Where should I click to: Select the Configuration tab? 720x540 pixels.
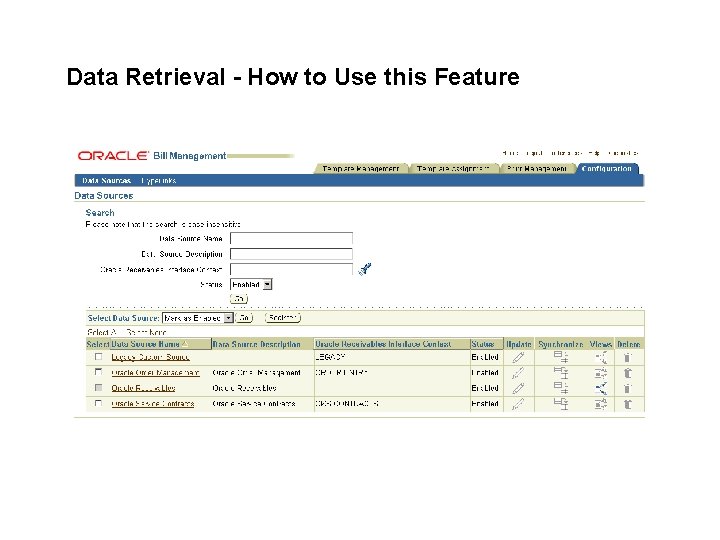pos(607,169)
